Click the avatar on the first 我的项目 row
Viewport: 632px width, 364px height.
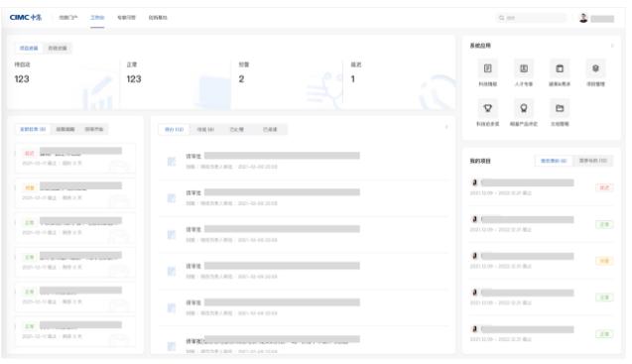474,182
